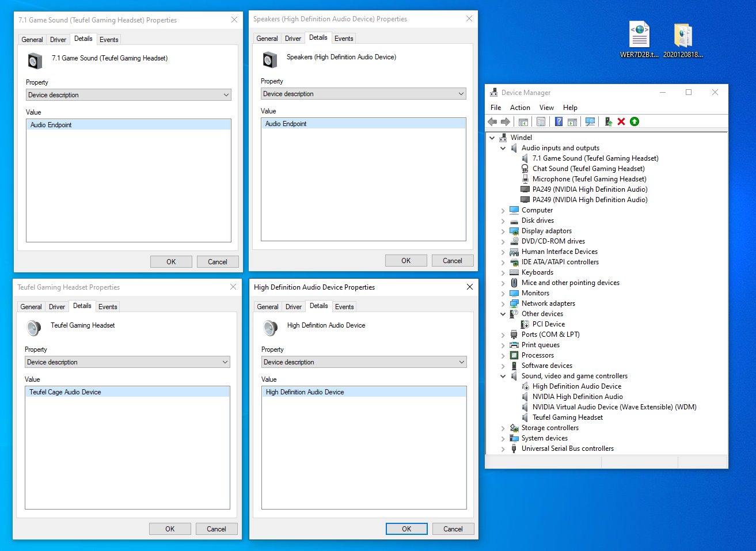Click OK in Teufel Gaming Headset Properties
Screen dimensions: 756x551
click(x=170, y=529)
